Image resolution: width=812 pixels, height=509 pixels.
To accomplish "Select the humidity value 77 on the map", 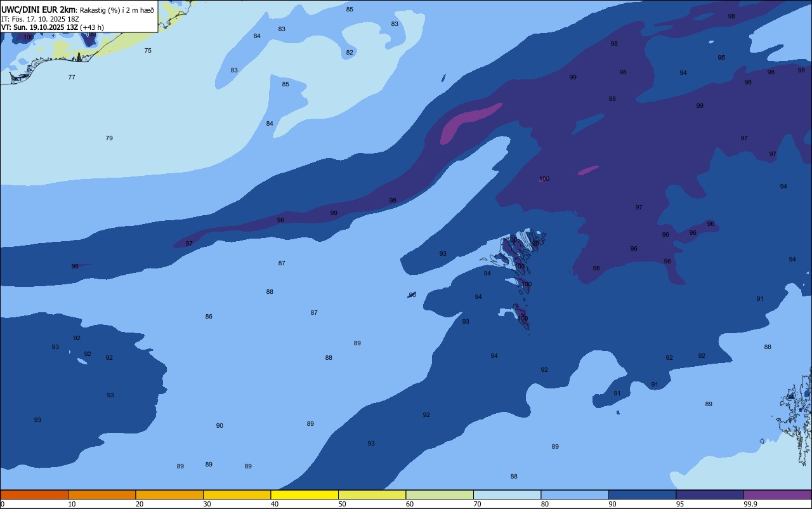I will [72, 77].
